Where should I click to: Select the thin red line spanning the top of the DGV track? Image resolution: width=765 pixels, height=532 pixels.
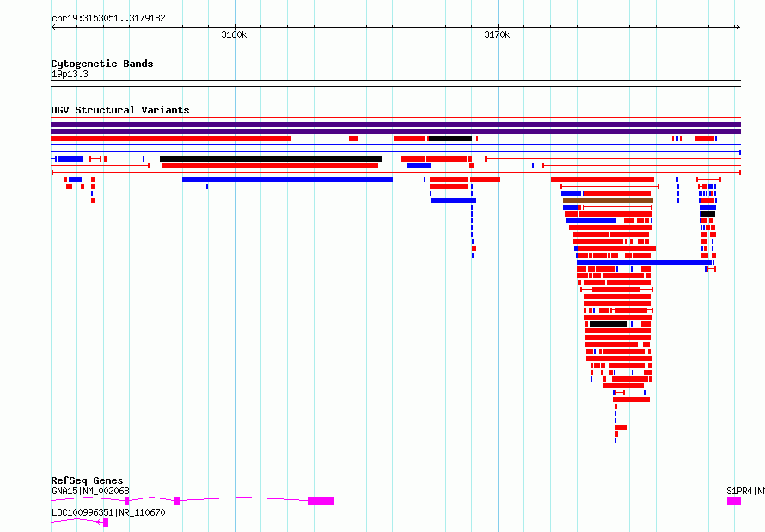395,118
